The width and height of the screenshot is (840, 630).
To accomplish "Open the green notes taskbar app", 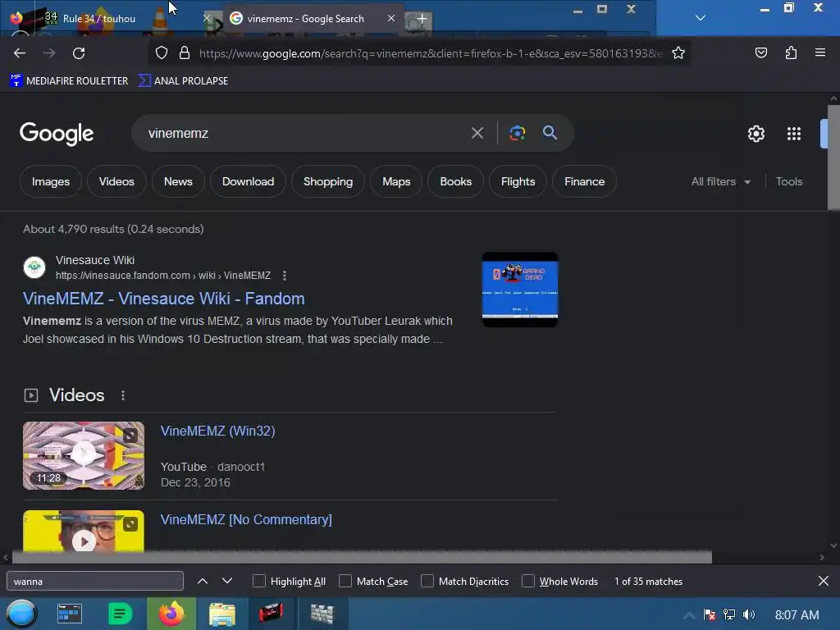I will tap(120, 614).
